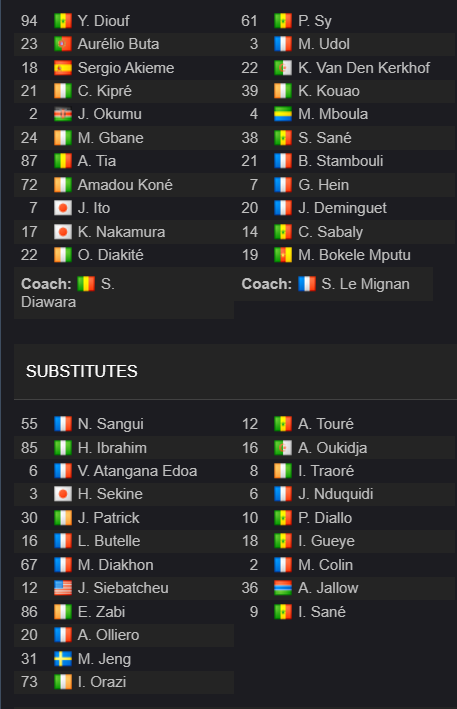The height and width of the screenshot is (709, 457).
Task: Click the Portugal flag next to Aurélio Buta
Action: [63, 44]
